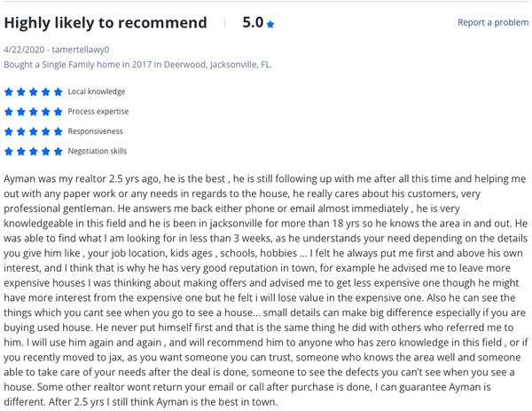Viewport: 532px width, 411px height.
Task: Click the third star of Local knowledge
Action: (34, 91)
